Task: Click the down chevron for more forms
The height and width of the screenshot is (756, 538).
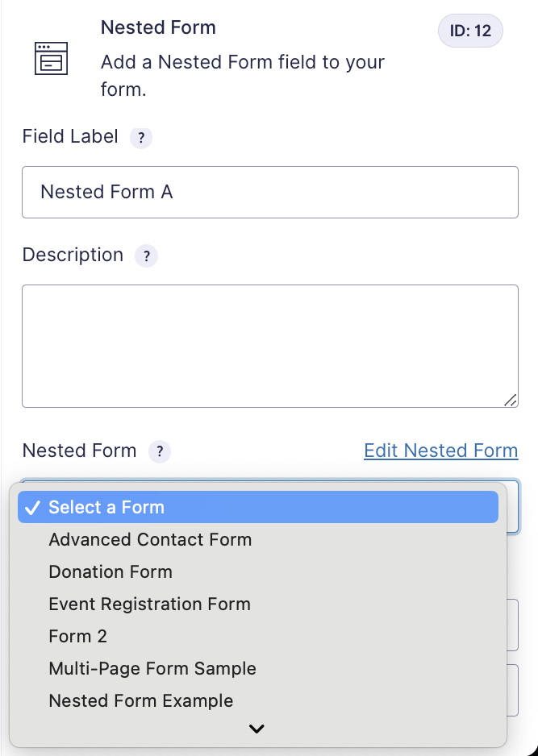Action: click(256, 729)
